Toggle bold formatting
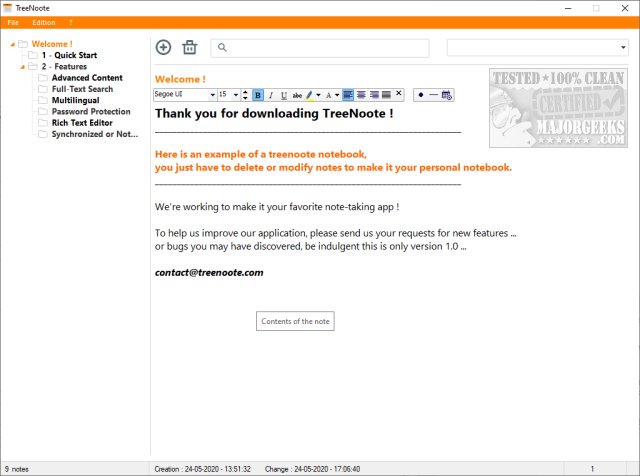Screen dimensions: 640x476 [x=258, y=95]
